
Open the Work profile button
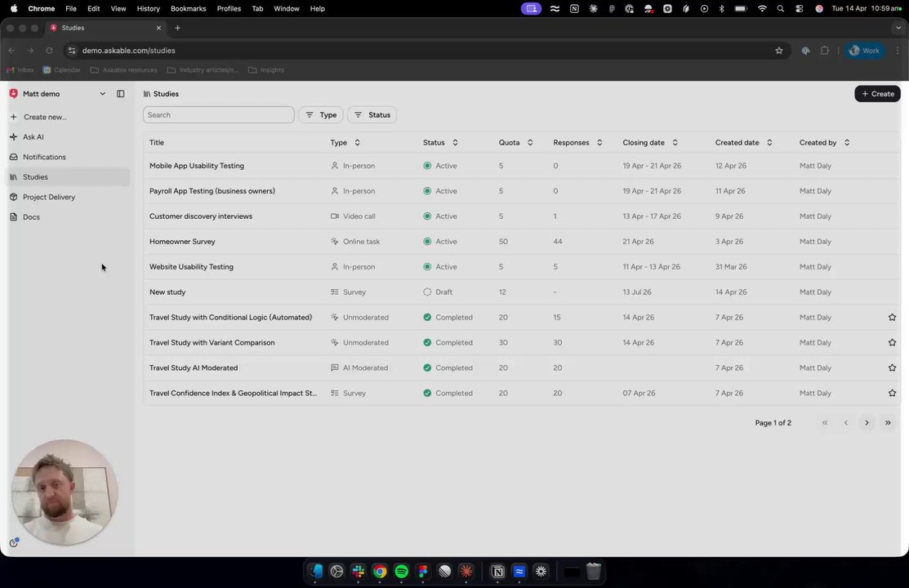coord(864,51)
